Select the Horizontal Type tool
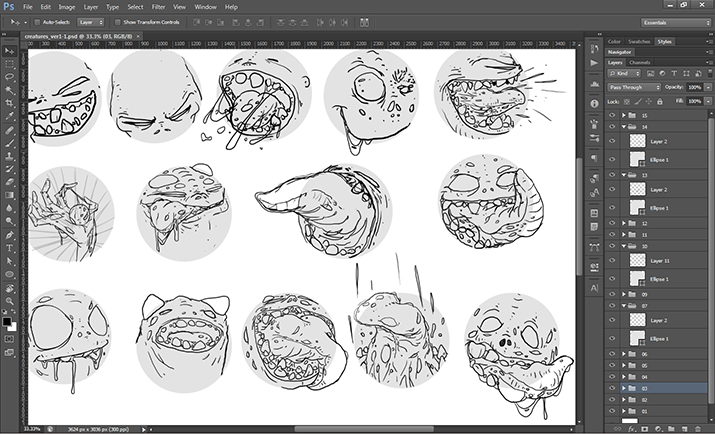 point(9,247)
